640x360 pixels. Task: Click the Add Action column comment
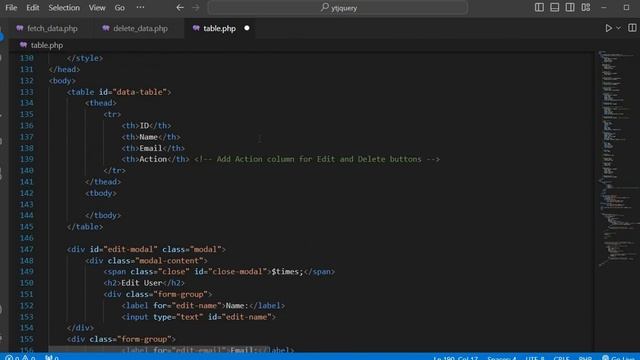pos(317,159)
